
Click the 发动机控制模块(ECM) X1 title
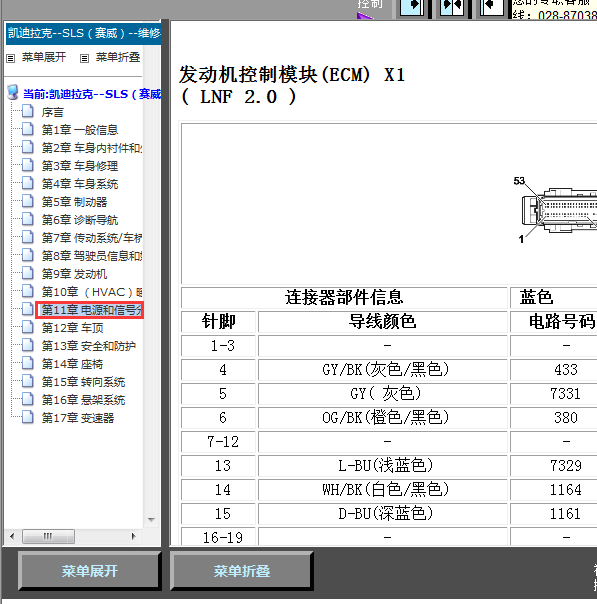[x=292, y=74]
